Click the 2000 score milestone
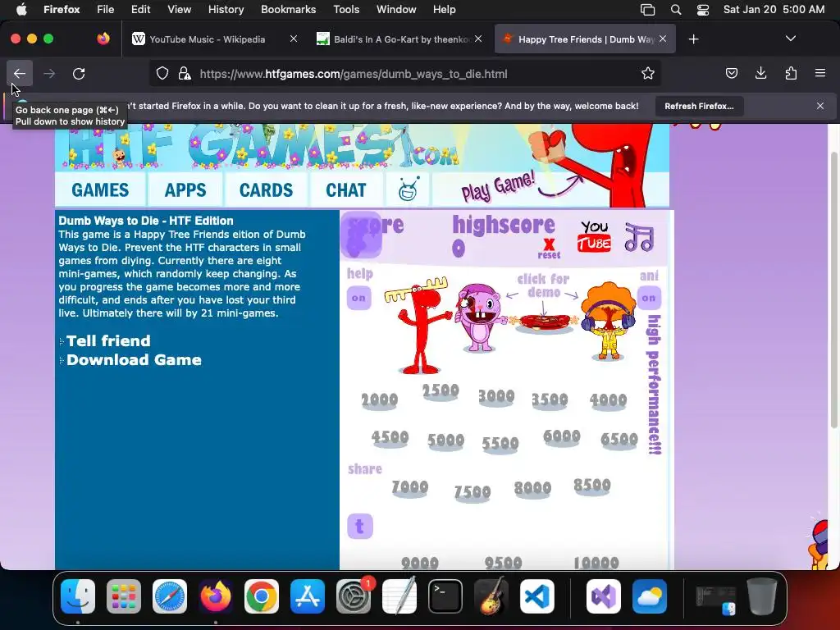The height and width of the screenshot is (630, 840). [x=379, y=400]
